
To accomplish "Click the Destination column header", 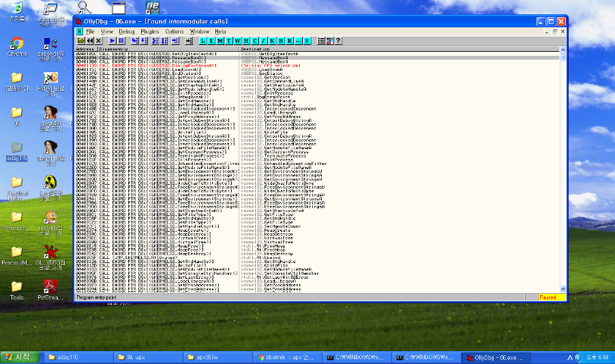I will click(400, 49).
